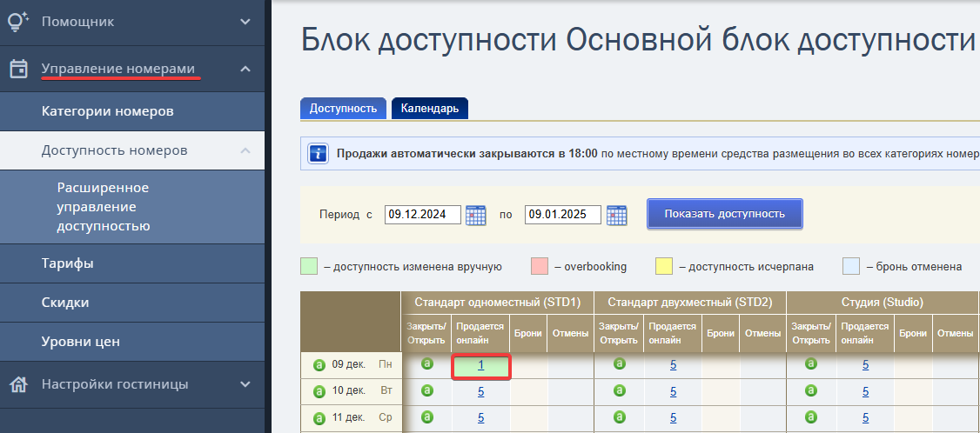Switch to the Календарь tab

(430, 108)
